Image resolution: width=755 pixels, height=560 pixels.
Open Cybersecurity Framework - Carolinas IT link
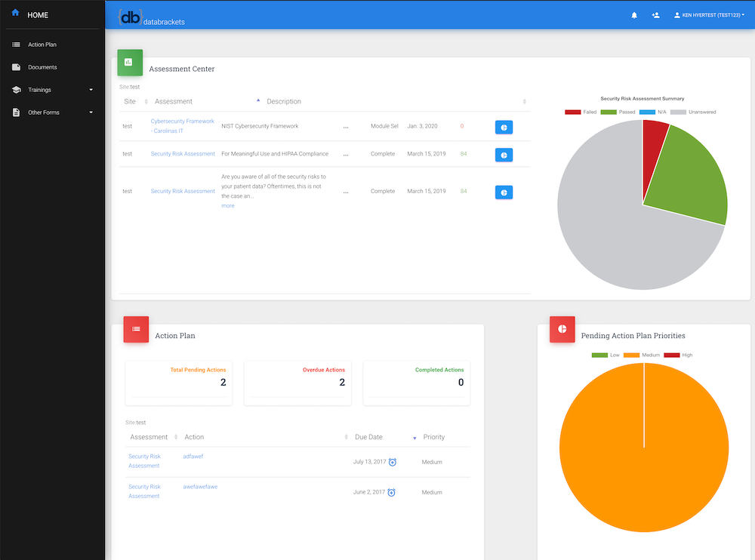coord(182,126)
